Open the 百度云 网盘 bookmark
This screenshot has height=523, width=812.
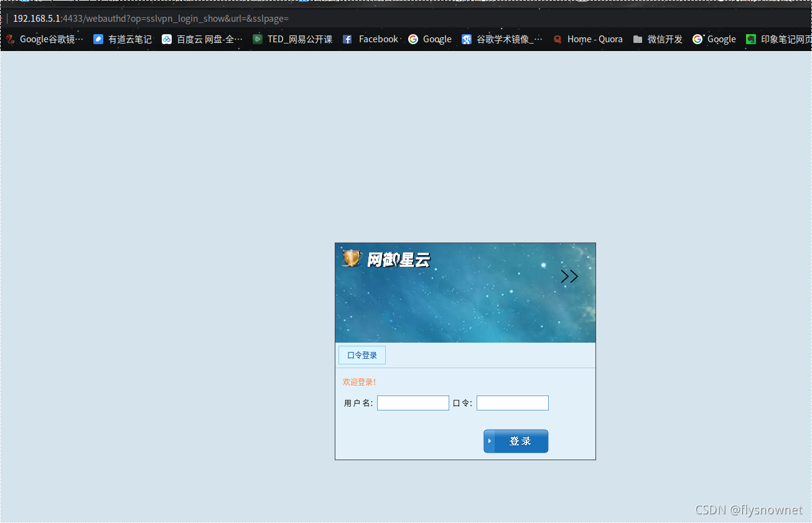(x=202, y=39)
